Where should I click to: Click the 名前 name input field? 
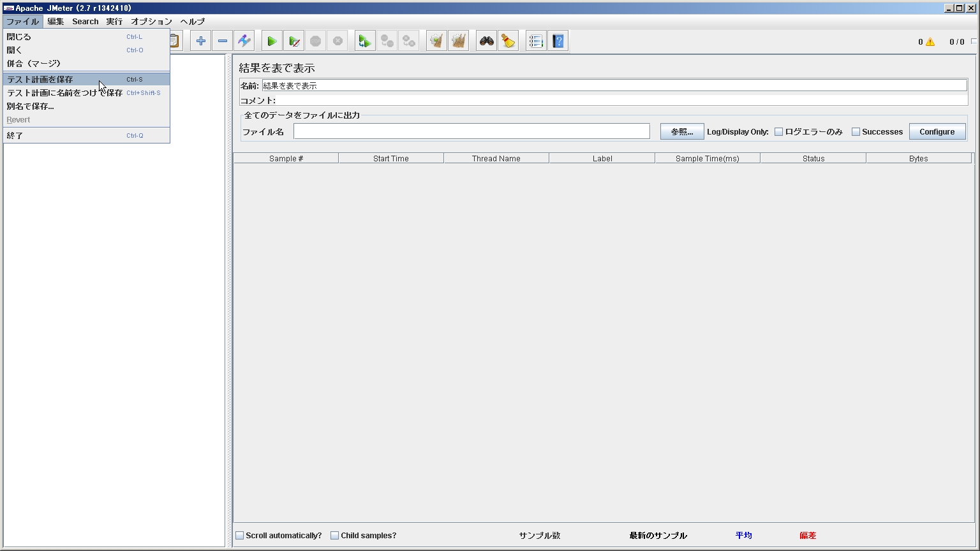[x=614, y=85]
